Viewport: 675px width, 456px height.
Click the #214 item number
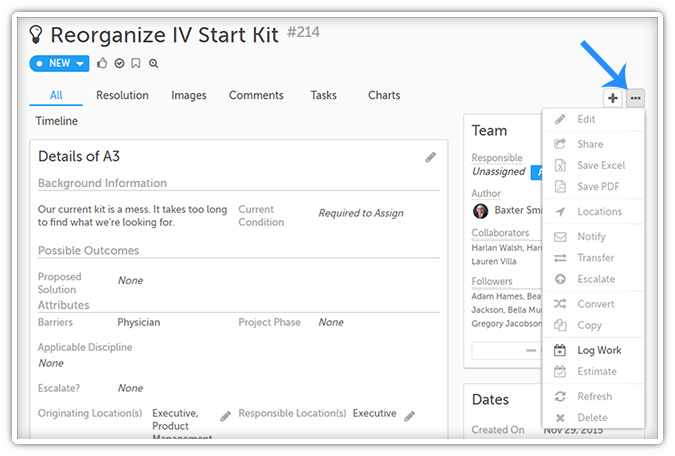coord(303,32)
